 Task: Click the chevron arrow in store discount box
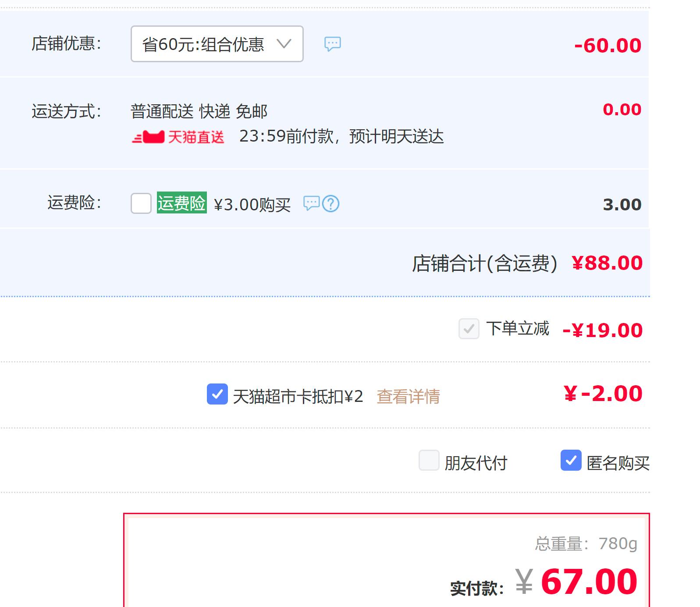284,44
